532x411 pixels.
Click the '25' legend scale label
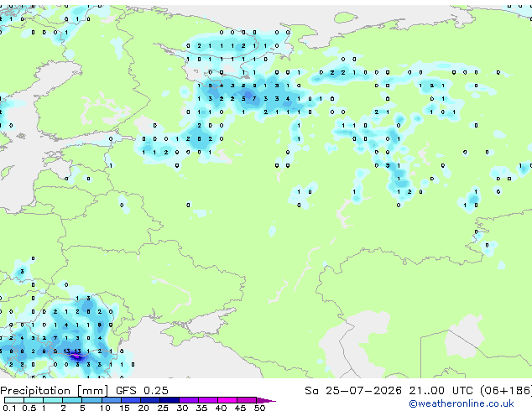click(163, 408)
